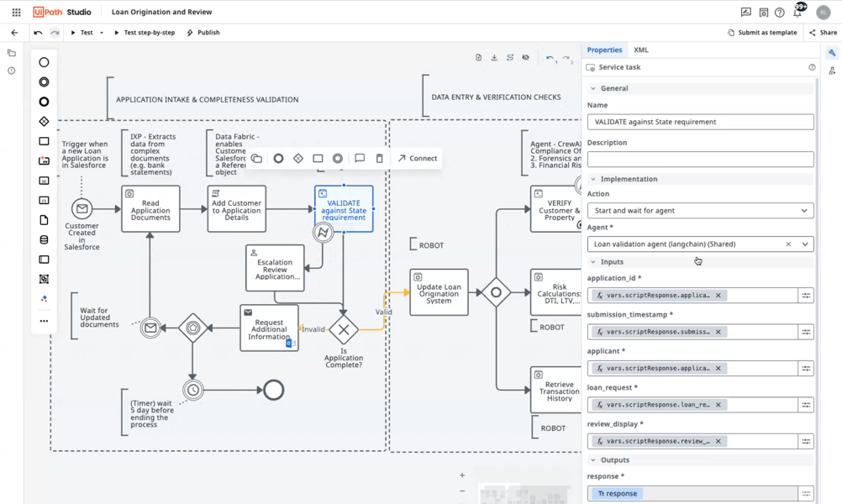Clear the selected Agent value
This screenshot has width=842, height=504.
pyautogui.click(x=788, y=244)
